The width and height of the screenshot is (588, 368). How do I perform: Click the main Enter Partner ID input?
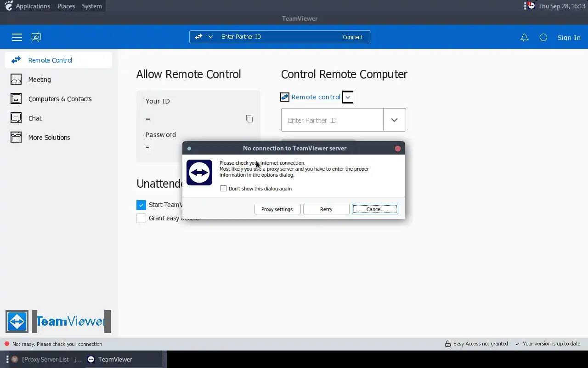click(332, 120)
